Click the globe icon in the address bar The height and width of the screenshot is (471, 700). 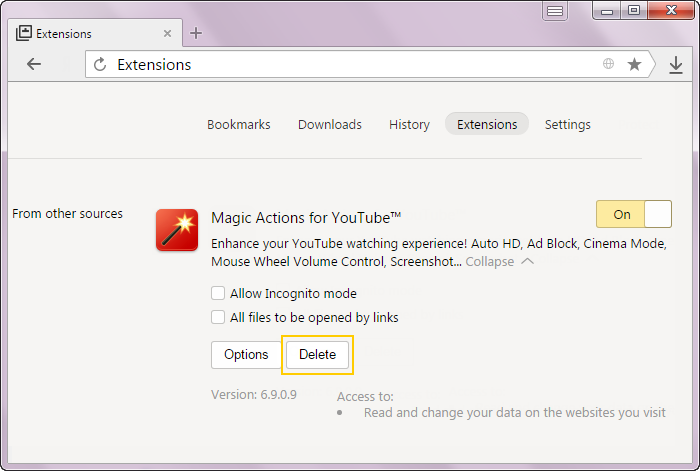tap(608, 64)
